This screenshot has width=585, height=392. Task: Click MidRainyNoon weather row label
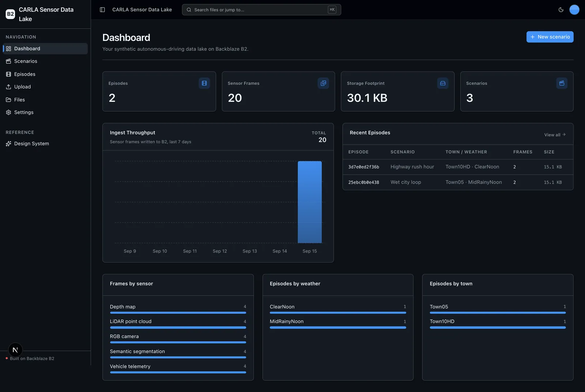click(x=287, y=321)
